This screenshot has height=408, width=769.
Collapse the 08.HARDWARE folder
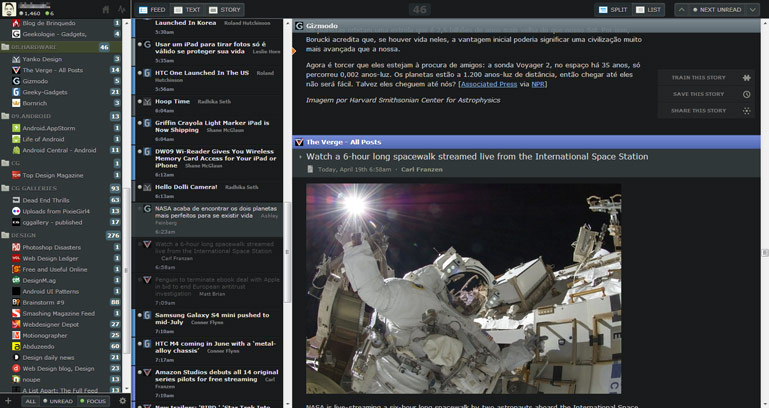(5, 47)
